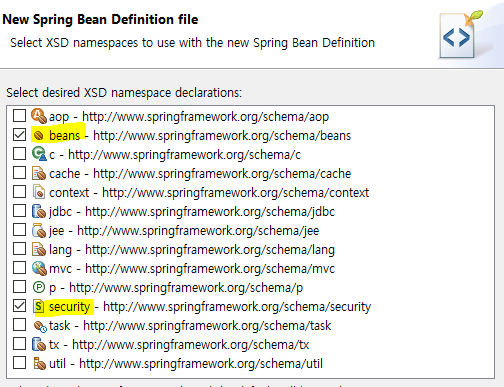504x387 pixels.
Task: Enable the jee namespace checkbox
Action: click(19, 230)
